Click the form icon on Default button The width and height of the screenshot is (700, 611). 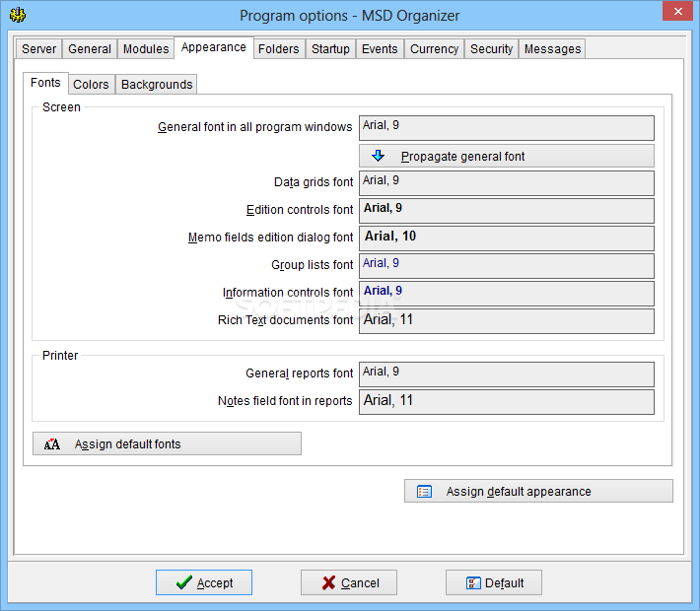pyautogui.click(x=473, y=582)
